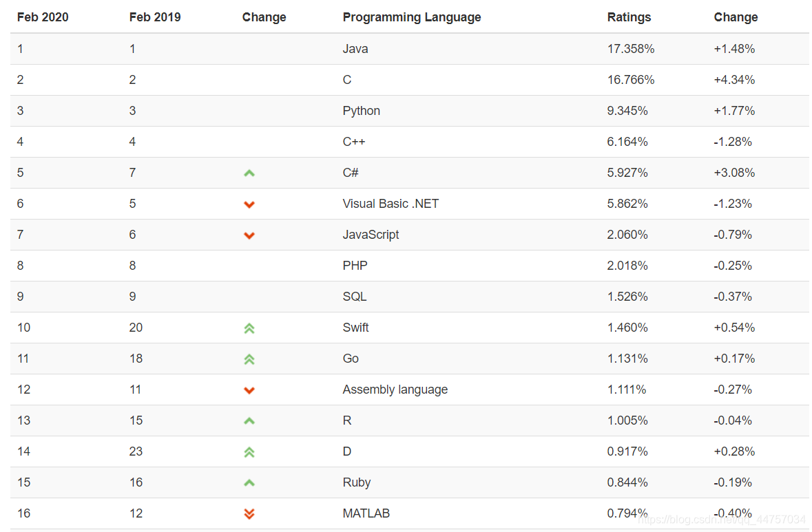This screenshot has height=532, width=812.
Task: Click the green up arrow beside Ruby
Action: click(x=249, y=483)
